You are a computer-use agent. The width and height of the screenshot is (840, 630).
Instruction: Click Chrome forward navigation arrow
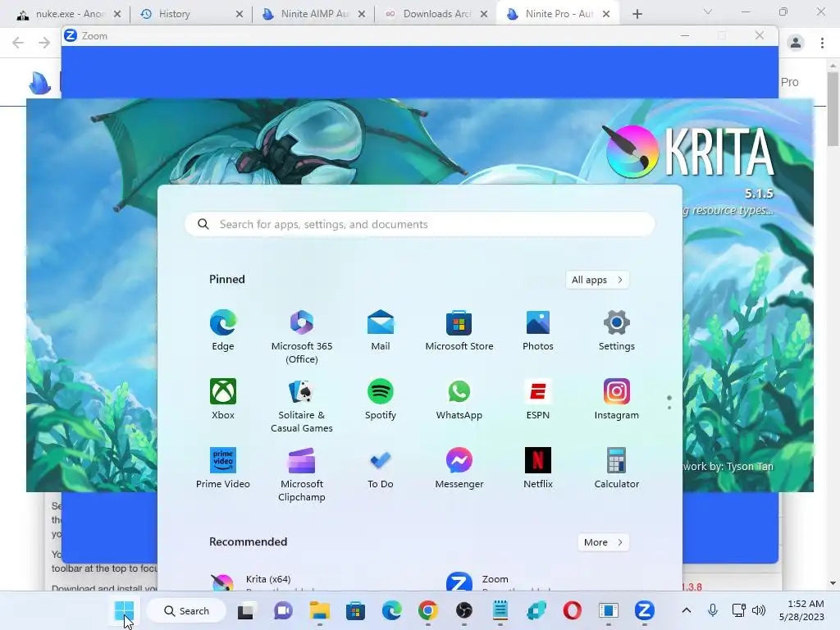tap(44, 43)
